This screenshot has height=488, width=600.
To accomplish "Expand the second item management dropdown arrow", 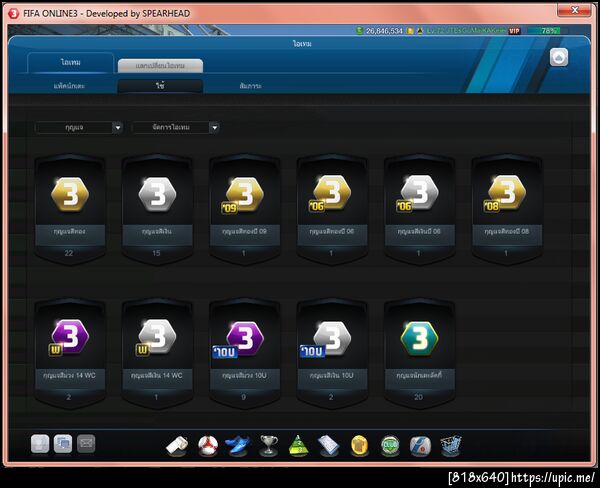I will coord(214,127).
